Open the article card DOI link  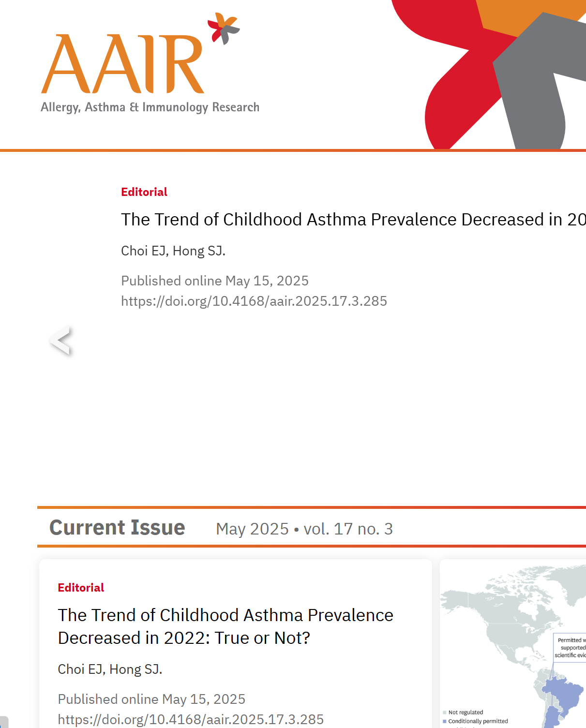(191, 719)
